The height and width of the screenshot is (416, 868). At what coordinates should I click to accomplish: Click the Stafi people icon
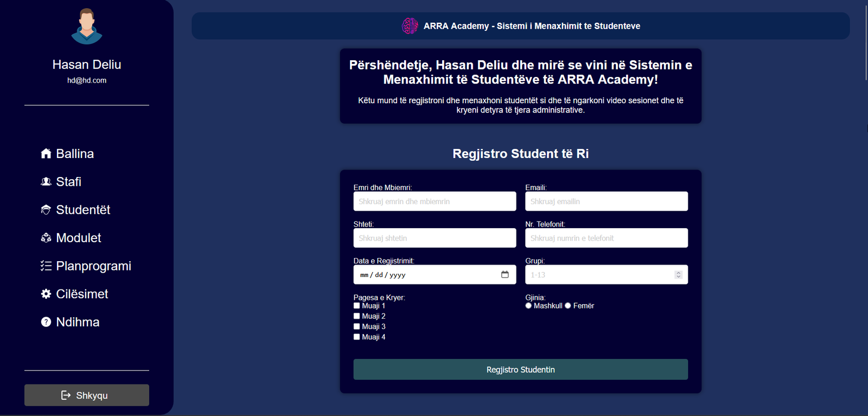[x=46, y=182]
